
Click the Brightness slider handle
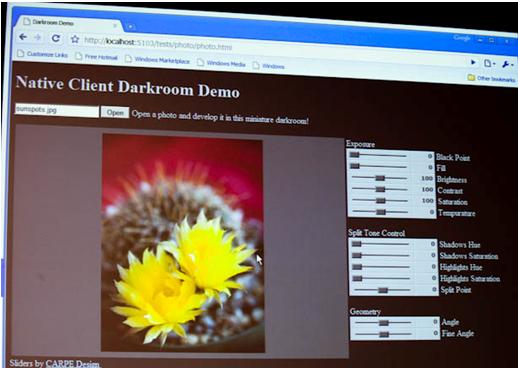(x=380, y=178)
